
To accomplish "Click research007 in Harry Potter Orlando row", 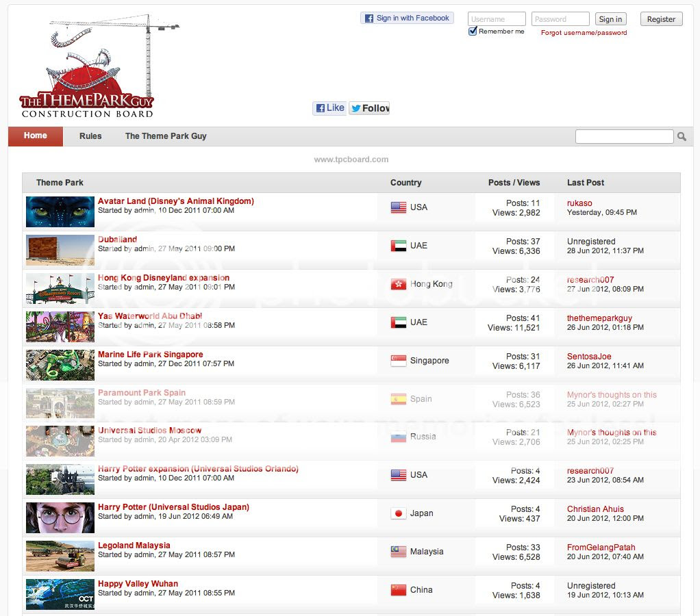I will click(x=590, y=471).
